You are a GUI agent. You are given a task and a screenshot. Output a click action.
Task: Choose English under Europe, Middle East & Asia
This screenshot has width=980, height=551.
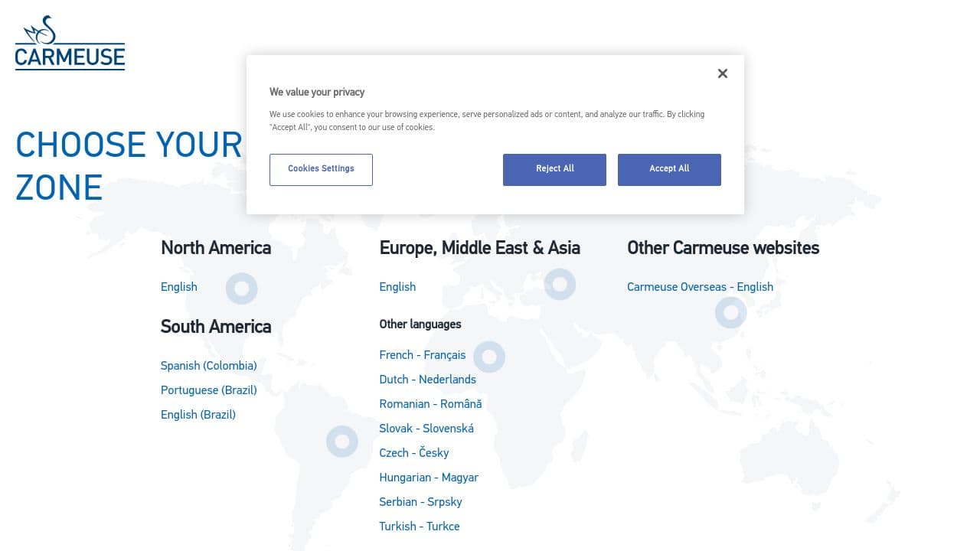397,287
